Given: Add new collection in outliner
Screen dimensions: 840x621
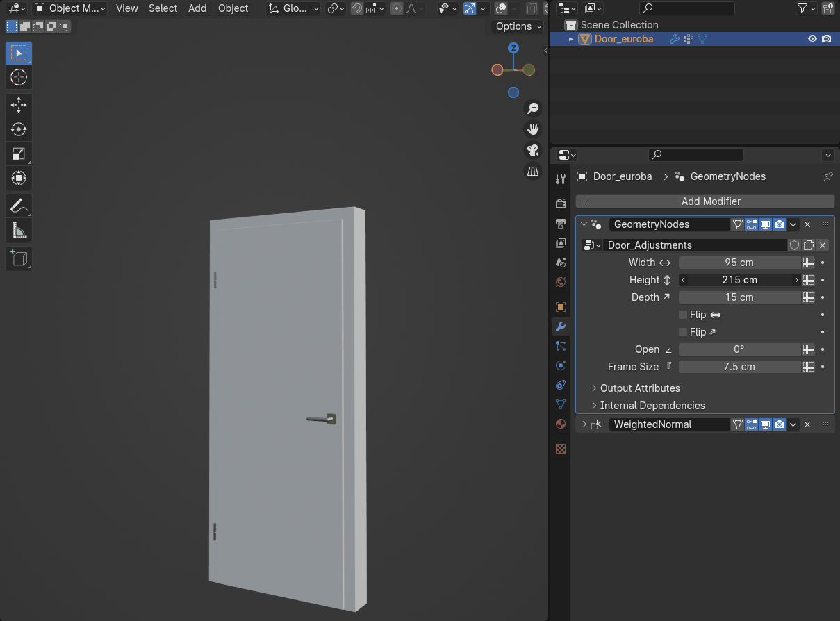Looking at the screenshot, I should 827,8.
